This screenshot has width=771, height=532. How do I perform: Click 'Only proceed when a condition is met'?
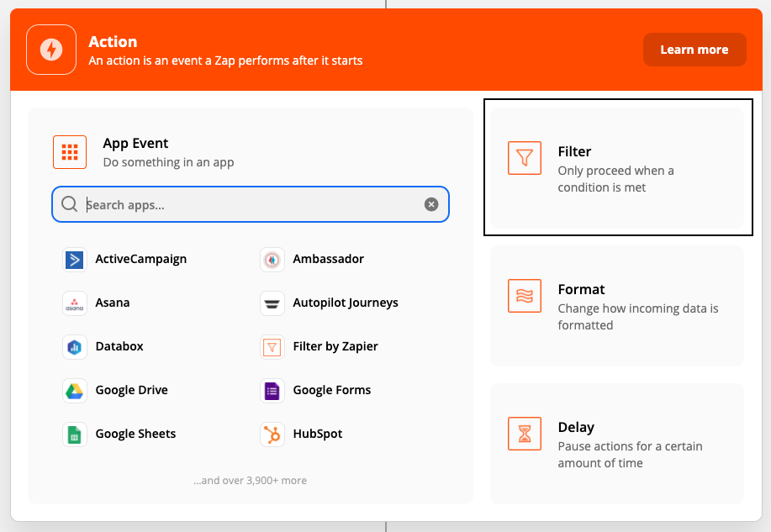(x=615, y=179)
